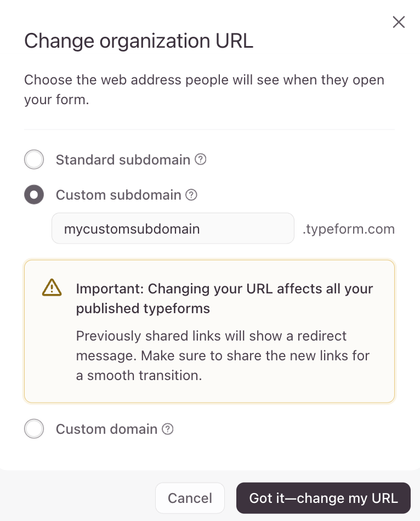Viewport: 420px width, 521px height.
Task: Select the Custom subdomain radio button
Action: [34, 195]
